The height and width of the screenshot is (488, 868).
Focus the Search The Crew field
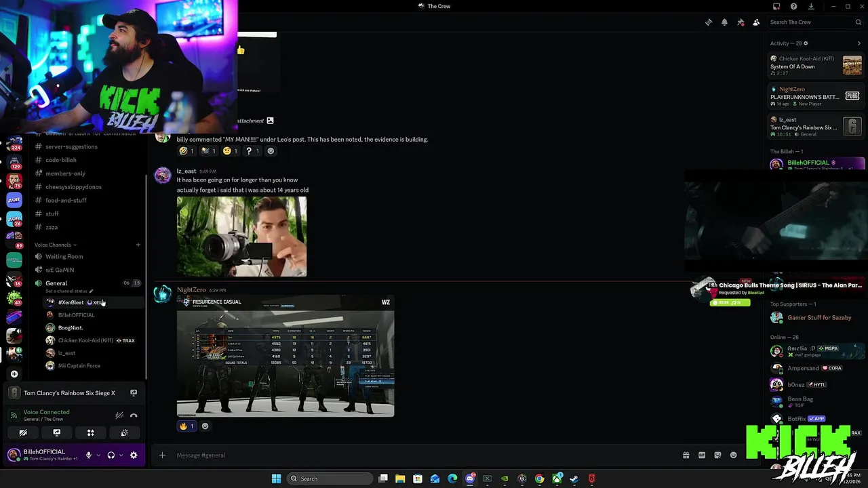814,22
